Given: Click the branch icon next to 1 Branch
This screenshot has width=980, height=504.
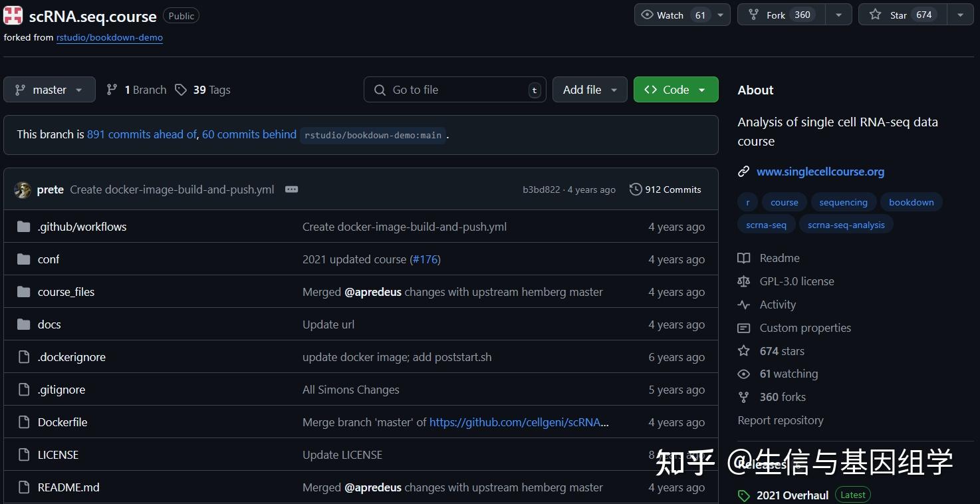Looking at the screenshot, I should coord(112,89).
